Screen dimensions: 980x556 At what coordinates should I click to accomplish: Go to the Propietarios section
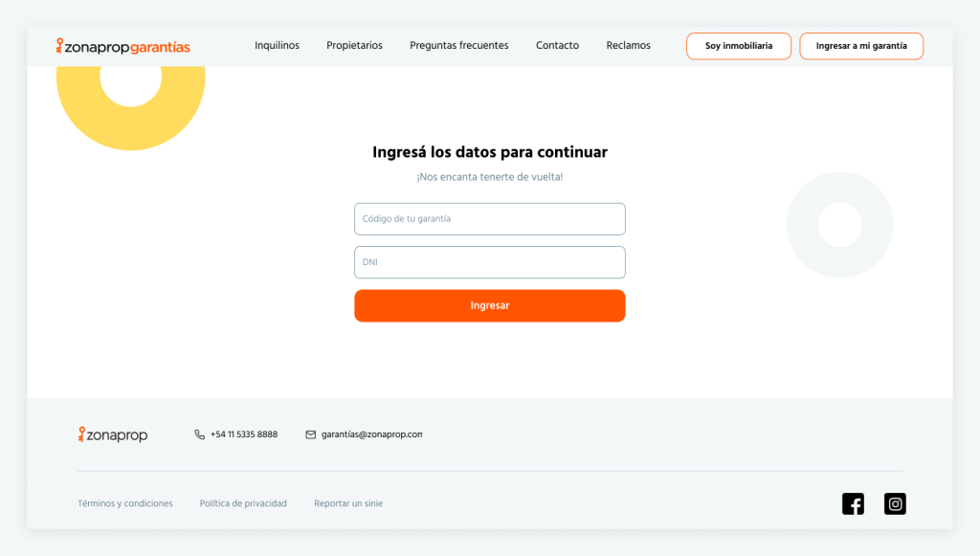pyautogui.click(x=354, y=46)
